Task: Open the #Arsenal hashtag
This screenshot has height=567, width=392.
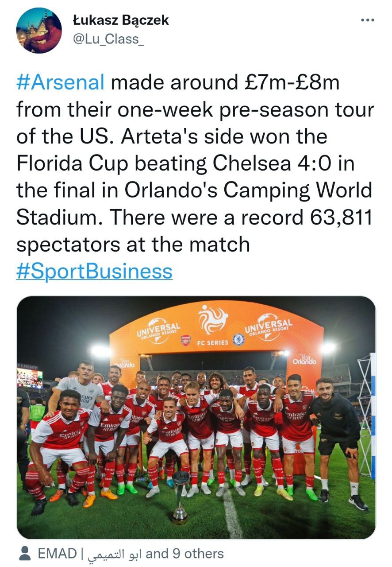Action: pos(61,82)
